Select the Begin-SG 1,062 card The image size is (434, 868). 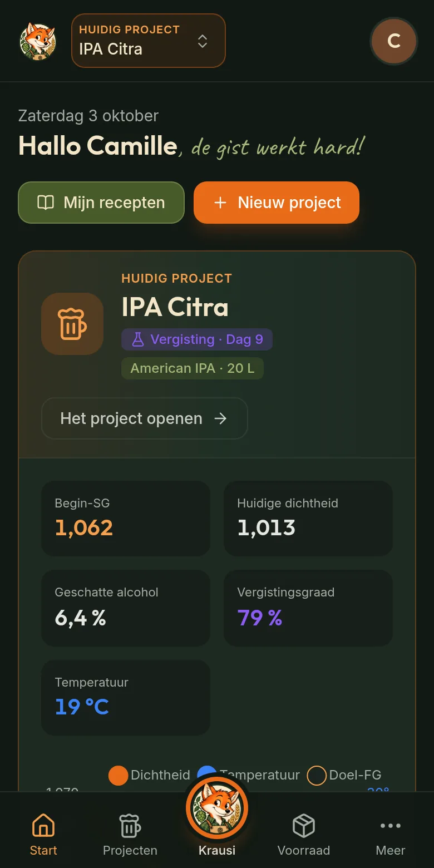pos(126,519)
